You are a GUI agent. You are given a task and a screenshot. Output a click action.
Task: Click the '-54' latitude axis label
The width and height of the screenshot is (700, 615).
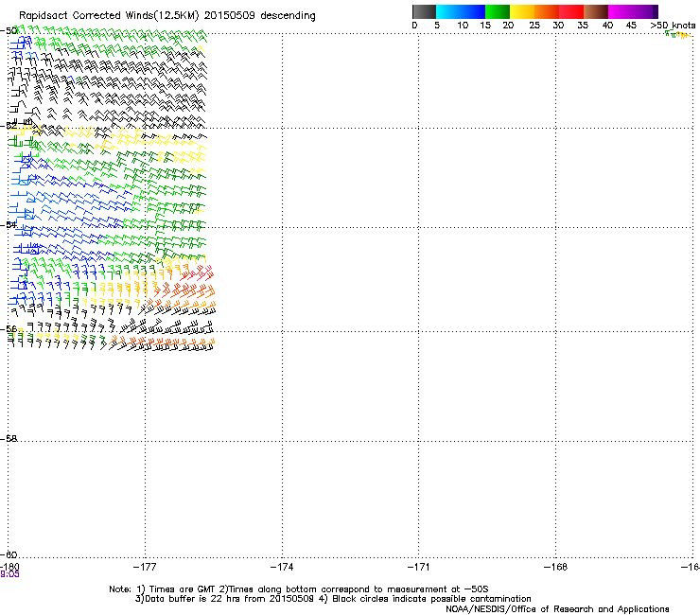9,224
